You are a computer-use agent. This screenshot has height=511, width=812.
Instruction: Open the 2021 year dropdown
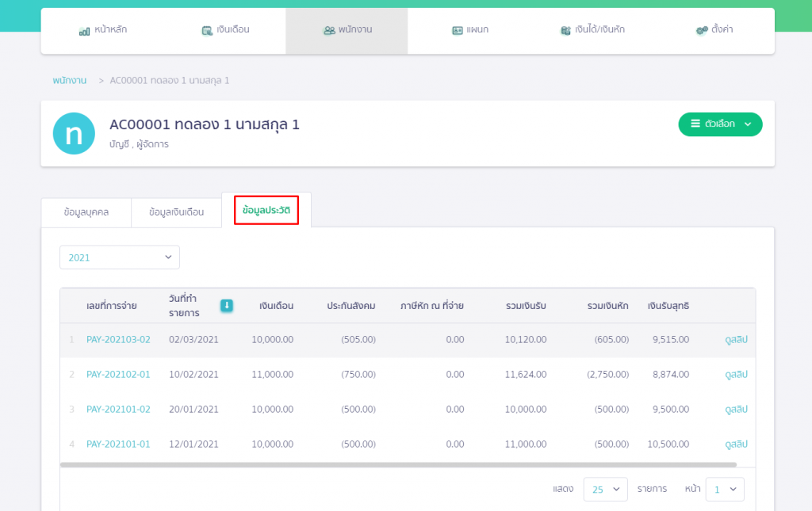(x=120, y=257)
